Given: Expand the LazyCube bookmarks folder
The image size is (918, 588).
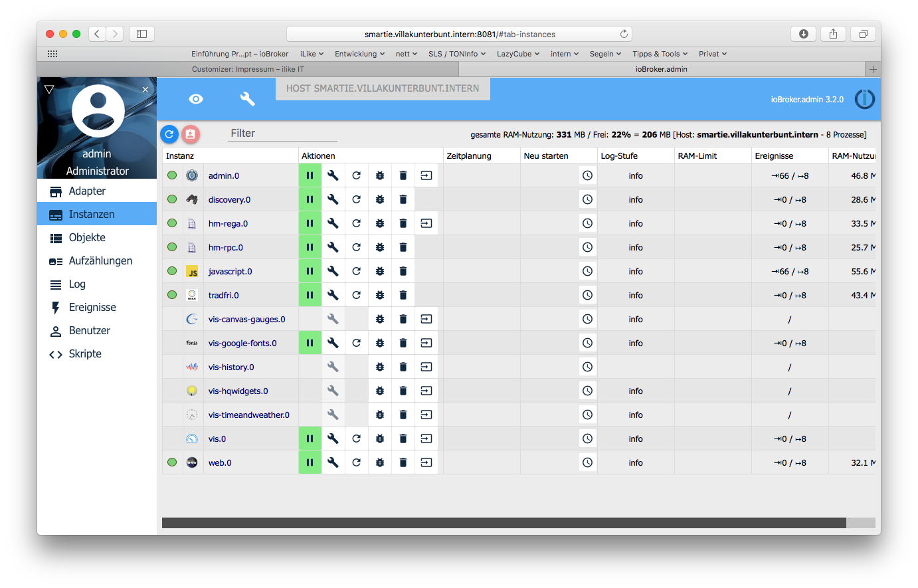Looking at the screenshot, I should 518,54.
